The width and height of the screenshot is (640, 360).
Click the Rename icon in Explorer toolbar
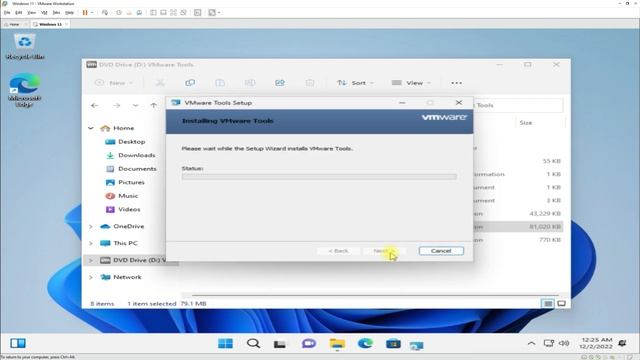tap(250, 83)
